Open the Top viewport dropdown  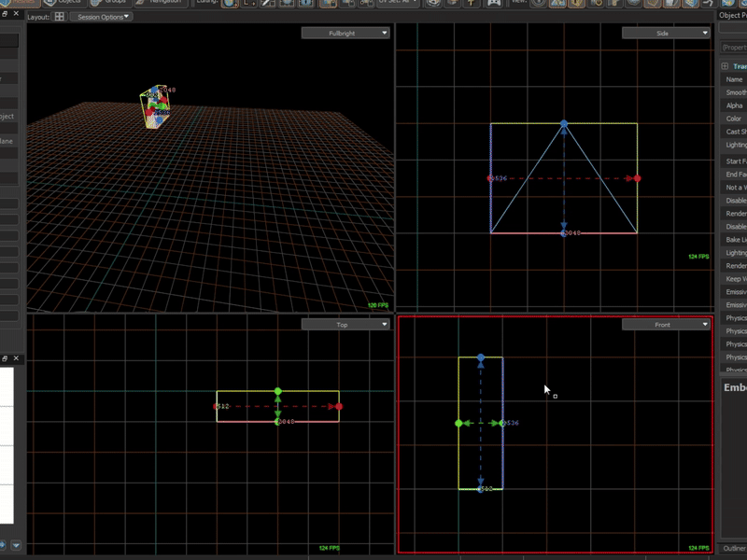click(345, 324)
